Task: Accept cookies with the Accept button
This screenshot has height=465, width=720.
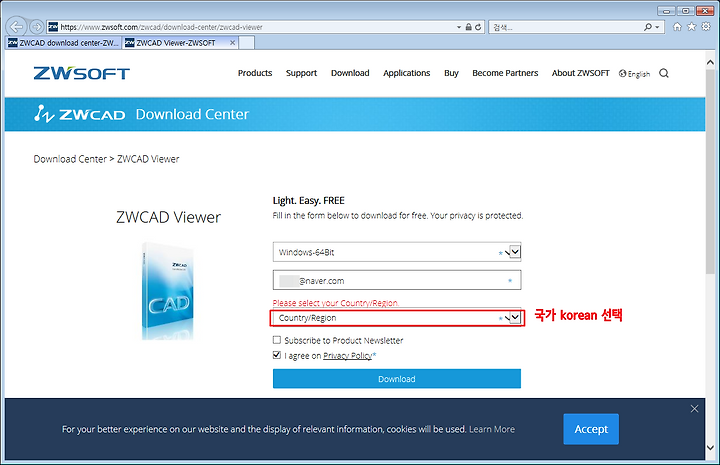Action: click(x=591, y=429)
